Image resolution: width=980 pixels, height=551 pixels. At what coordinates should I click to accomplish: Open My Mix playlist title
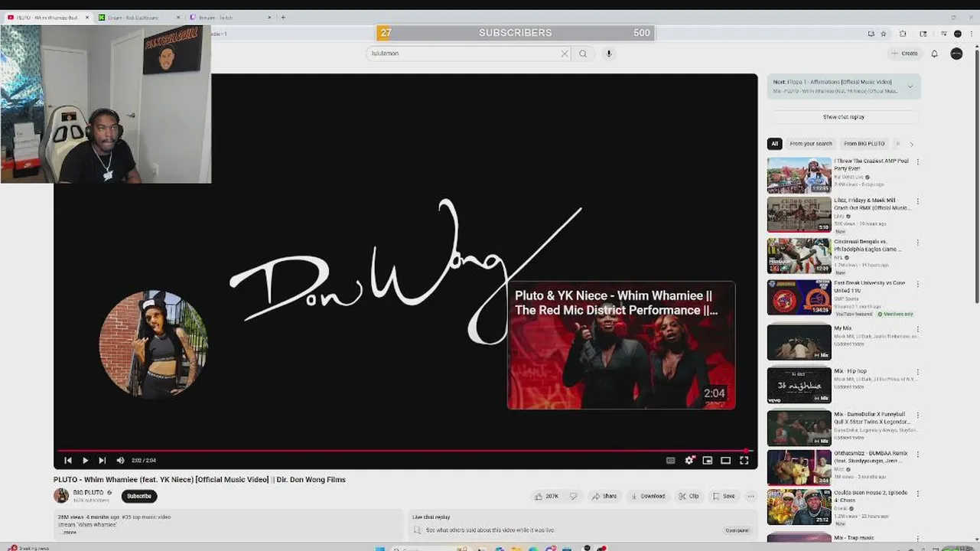842,328
